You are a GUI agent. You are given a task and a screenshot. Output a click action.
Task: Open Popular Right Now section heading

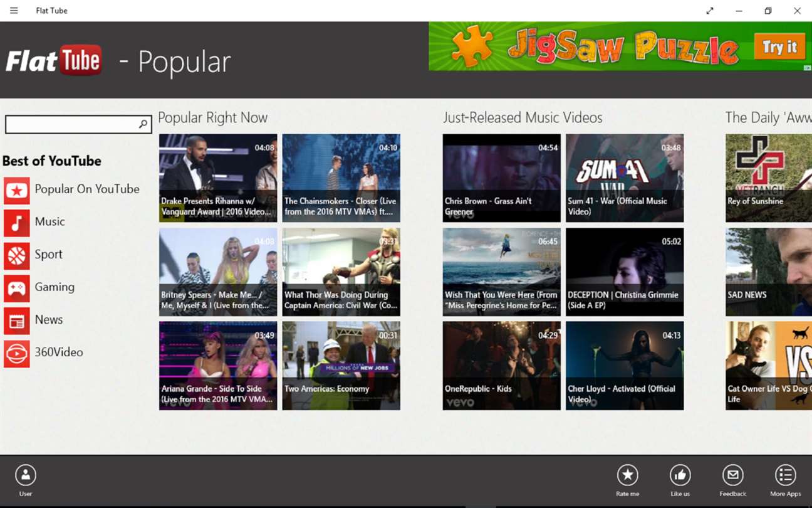click(212, 118)
